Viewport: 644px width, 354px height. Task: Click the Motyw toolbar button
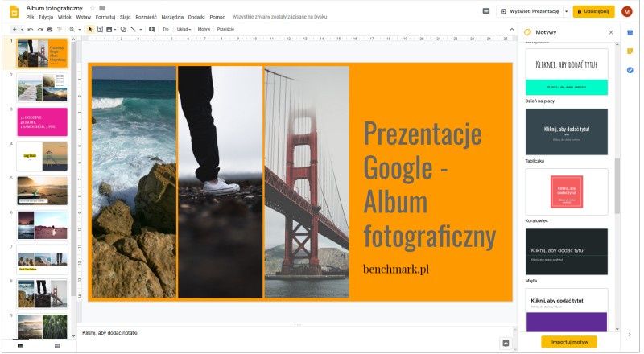tap(204, 29)
